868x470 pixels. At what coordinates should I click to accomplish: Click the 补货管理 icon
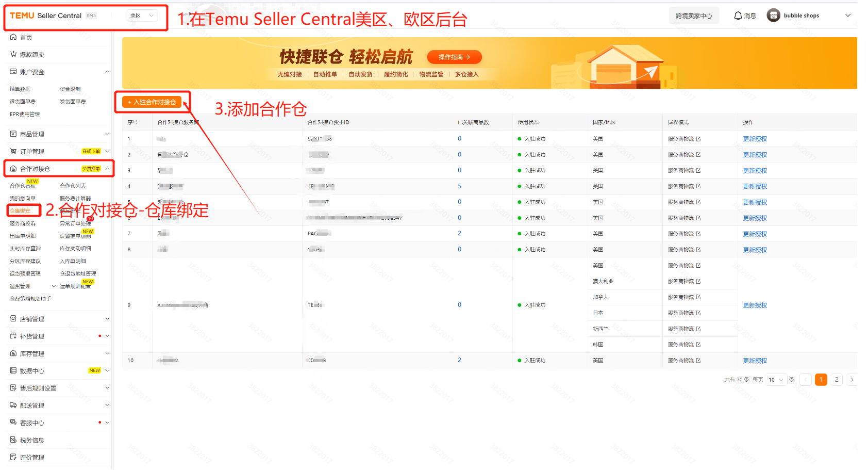point(13,336)
